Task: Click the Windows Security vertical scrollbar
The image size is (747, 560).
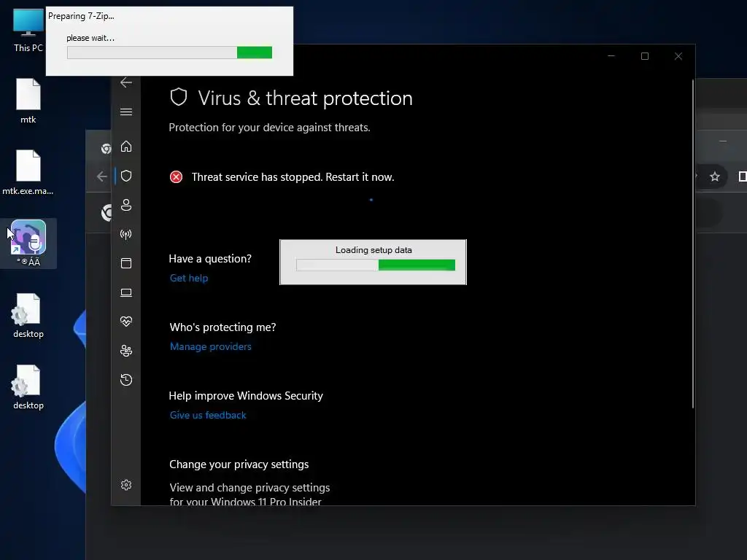Action: click(x=693, y=244)
